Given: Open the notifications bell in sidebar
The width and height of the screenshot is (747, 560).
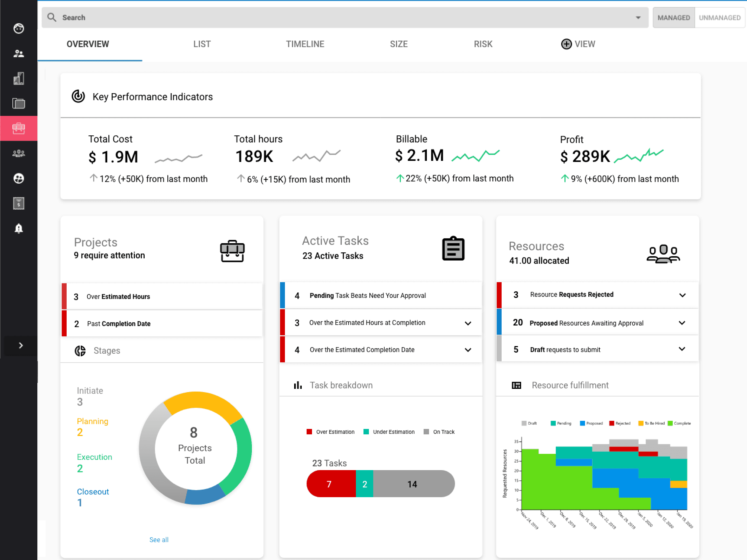Looking at the screenshot, I should click(x=19, y=229).
